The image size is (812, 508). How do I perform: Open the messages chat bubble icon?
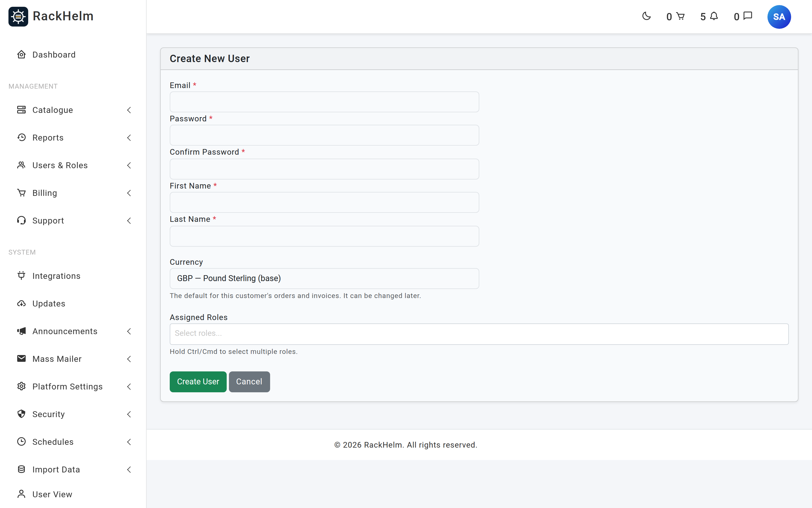(x=748, y=16)
